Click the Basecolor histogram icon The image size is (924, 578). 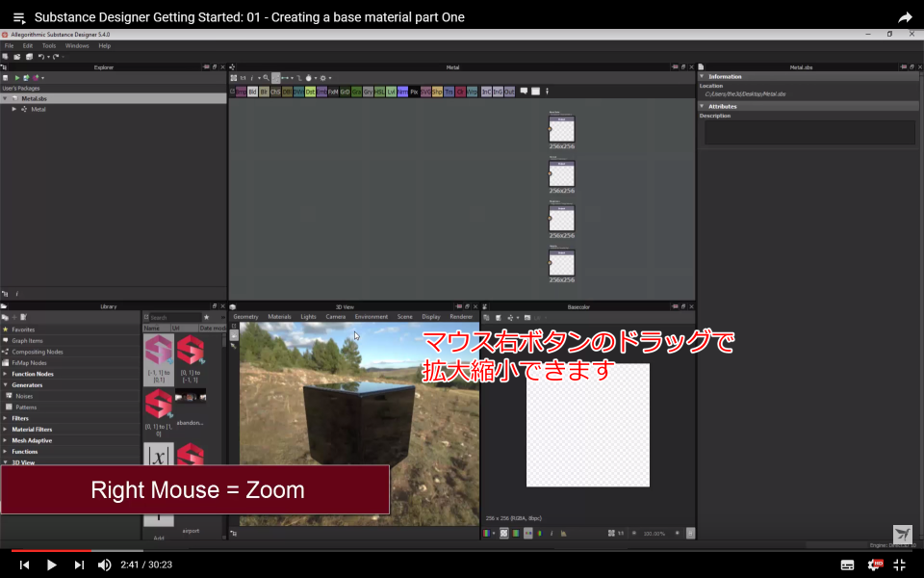563,533
